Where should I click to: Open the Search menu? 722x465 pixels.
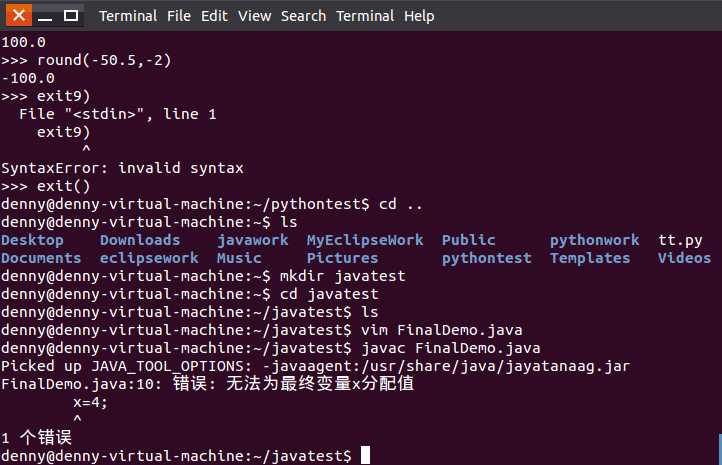click(303, 16)
